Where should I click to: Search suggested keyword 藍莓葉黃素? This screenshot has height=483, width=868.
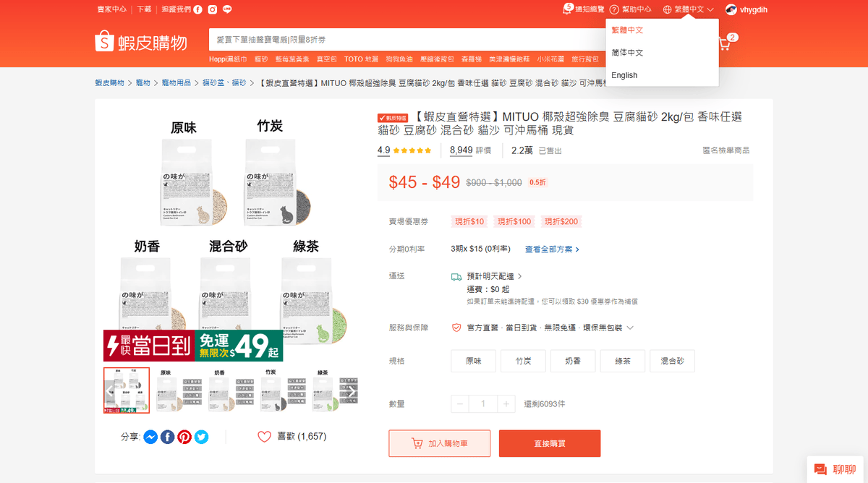[x=292, y=59]
